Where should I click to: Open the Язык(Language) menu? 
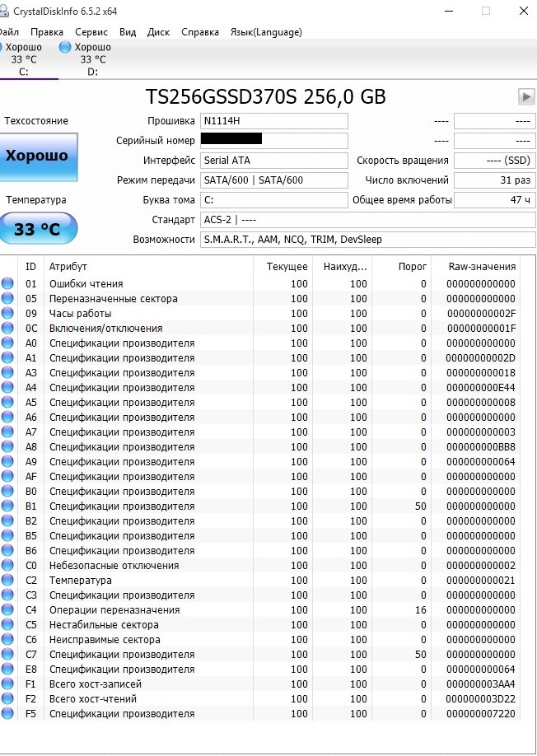coord(266,32)
